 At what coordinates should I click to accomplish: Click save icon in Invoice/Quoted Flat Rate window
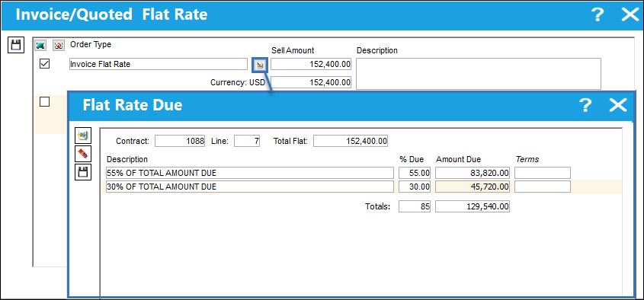tap(16, 45)
